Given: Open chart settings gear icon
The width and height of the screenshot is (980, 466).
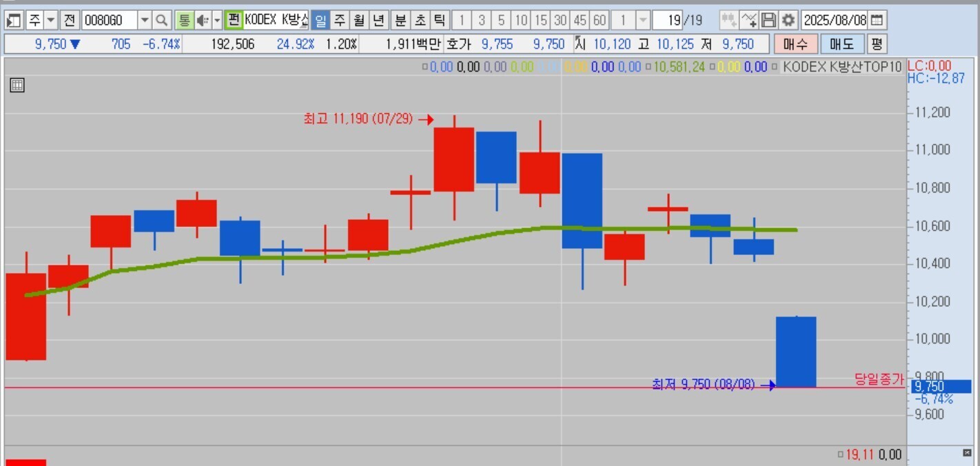Looking at the screenshot, I should tap(788, 20).
